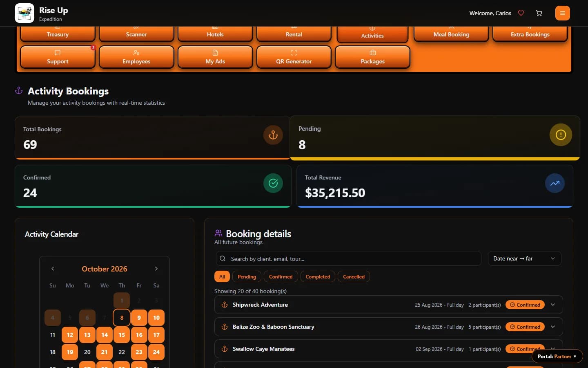This screenshot has width=588, height=368.
Task: Click the Confirmed badge on Shipwreck Adventure
Action: coord(525,305)
